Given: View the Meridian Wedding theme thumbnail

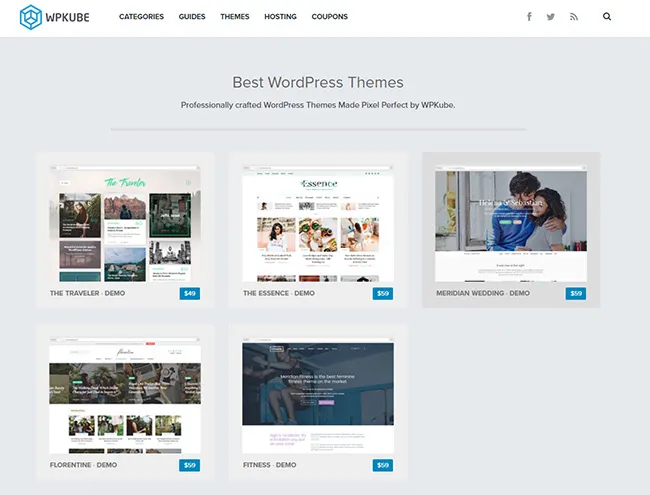Looking at the screenshot, I should (511, 222).
